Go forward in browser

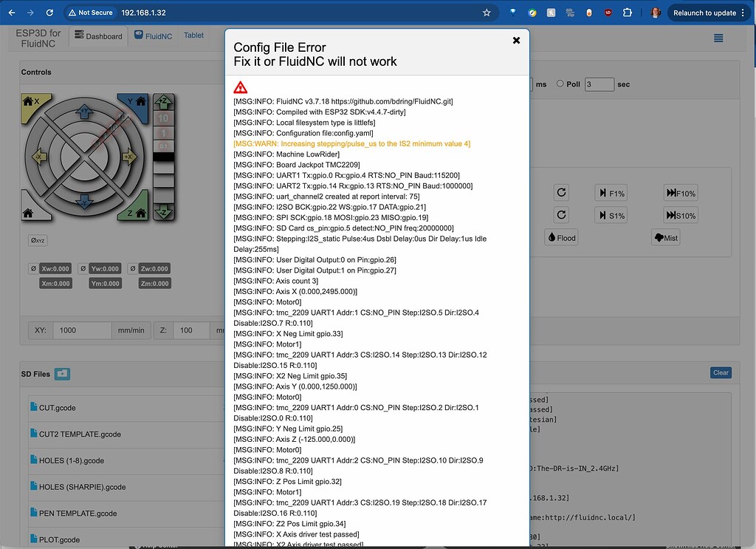click(30, 13)
